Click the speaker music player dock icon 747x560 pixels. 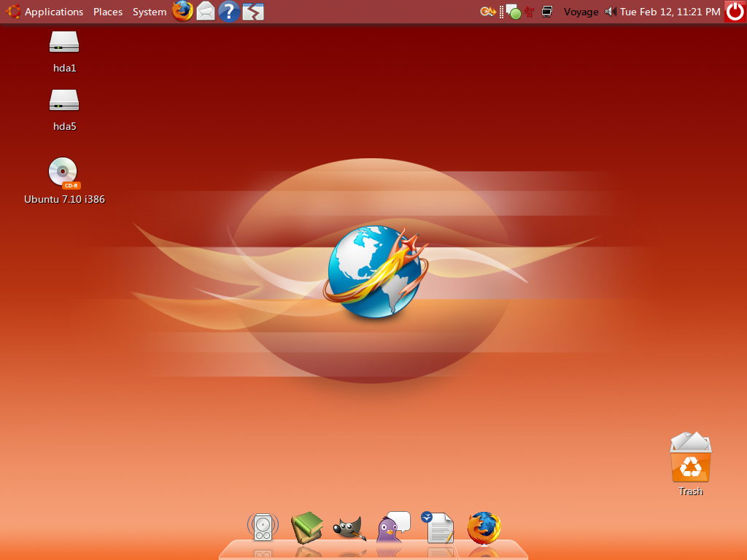click(263, 527)
